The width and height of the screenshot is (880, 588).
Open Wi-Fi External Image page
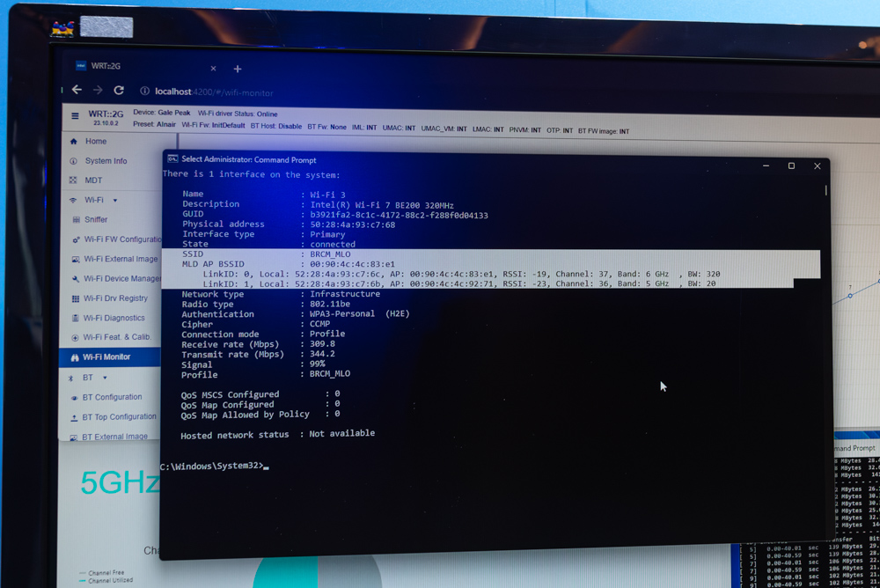tap(121, 259)
